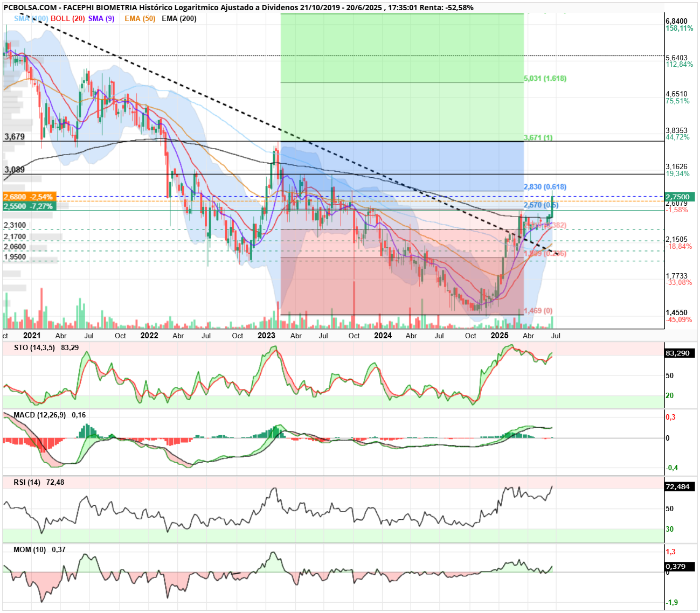
Task: Click the 1,9500 support level label
Action: click(15, 257)
